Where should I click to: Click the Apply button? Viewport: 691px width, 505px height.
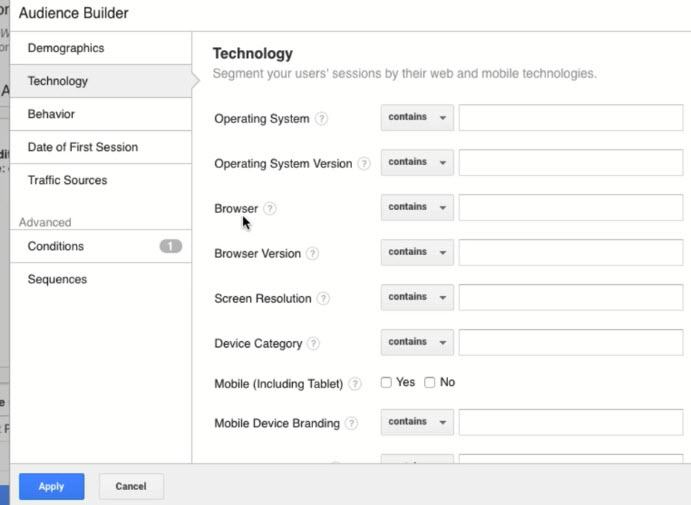(51, 487)
